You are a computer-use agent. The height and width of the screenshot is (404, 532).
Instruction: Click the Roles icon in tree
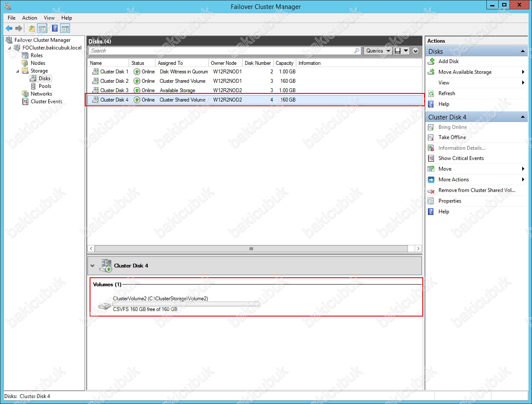click(25, 55)
